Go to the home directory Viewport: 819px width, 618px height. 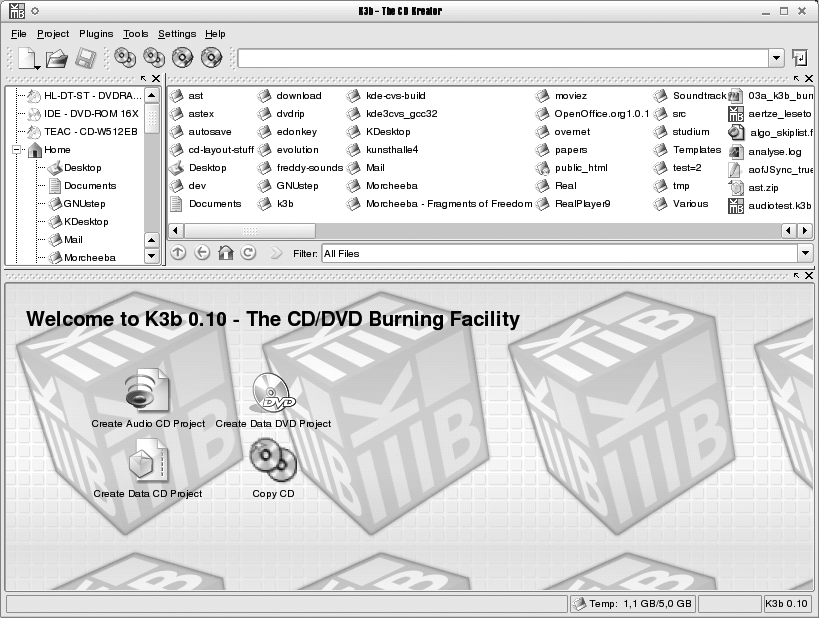coord(226,253)
